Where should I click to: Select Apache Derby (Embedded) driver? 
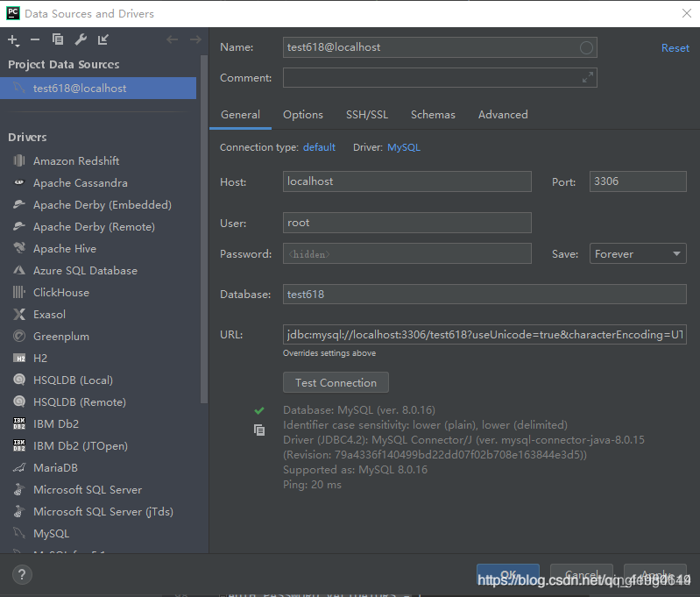[x=101, y=204]
